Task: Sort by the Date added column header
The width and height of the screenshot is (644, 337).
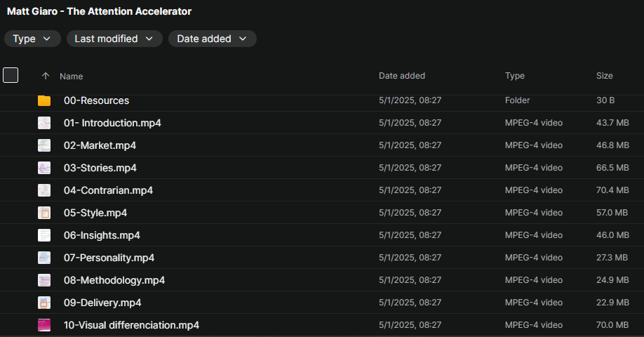Action: pyautogui.click(x=402, y=76)
